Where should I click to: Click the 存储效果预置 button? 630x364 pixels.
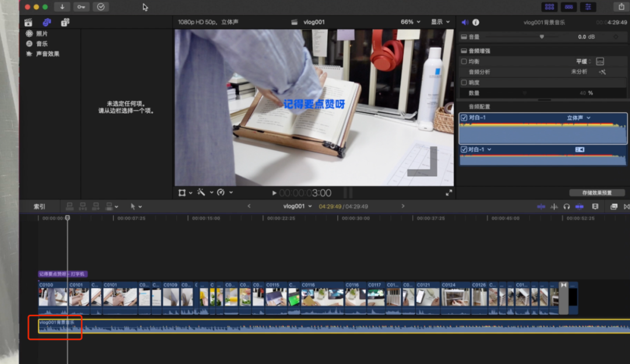597,193
